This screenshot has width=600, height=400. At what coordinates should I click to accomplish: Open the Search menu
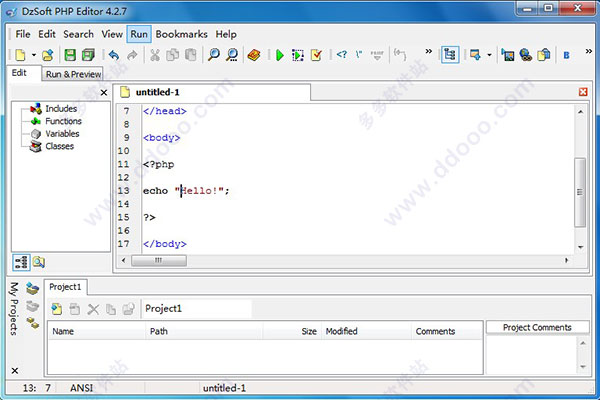[x=78, y=34]
